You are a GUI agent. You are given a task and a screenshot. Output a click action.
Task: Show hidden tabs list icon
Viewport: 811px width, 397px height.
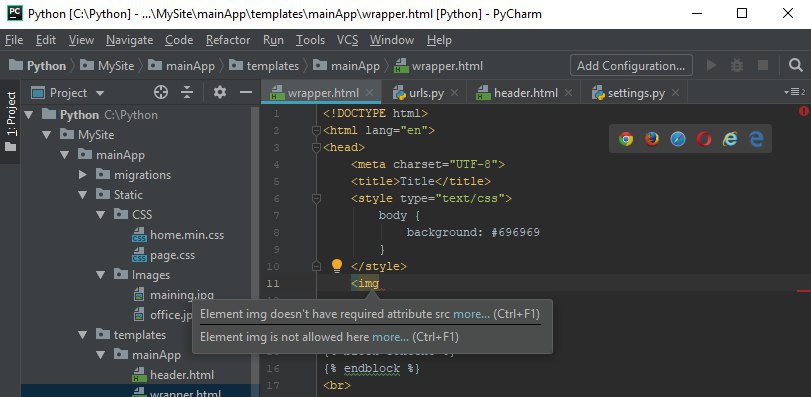tap(794, 93)
